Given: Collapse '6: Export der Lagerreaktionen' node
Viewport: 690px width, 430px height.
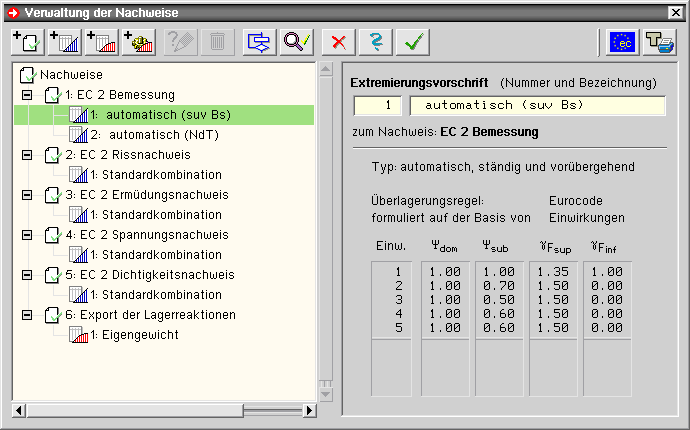Looking at the screenshot, I should pyautogui.click(x=27, y=315).
